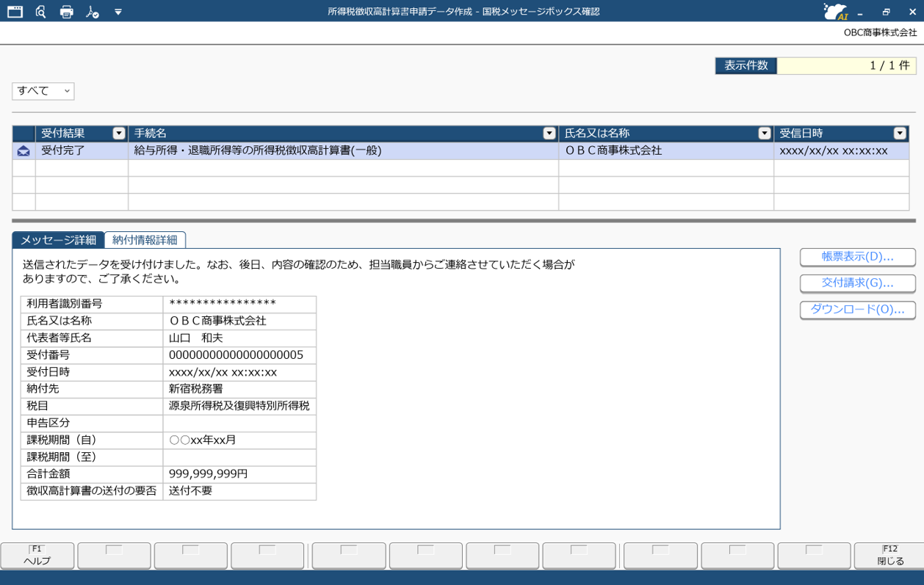The height and width of the screenshot is (585, 924).
Task: Click the PDF export icon
Action: [x=92, y=12]
